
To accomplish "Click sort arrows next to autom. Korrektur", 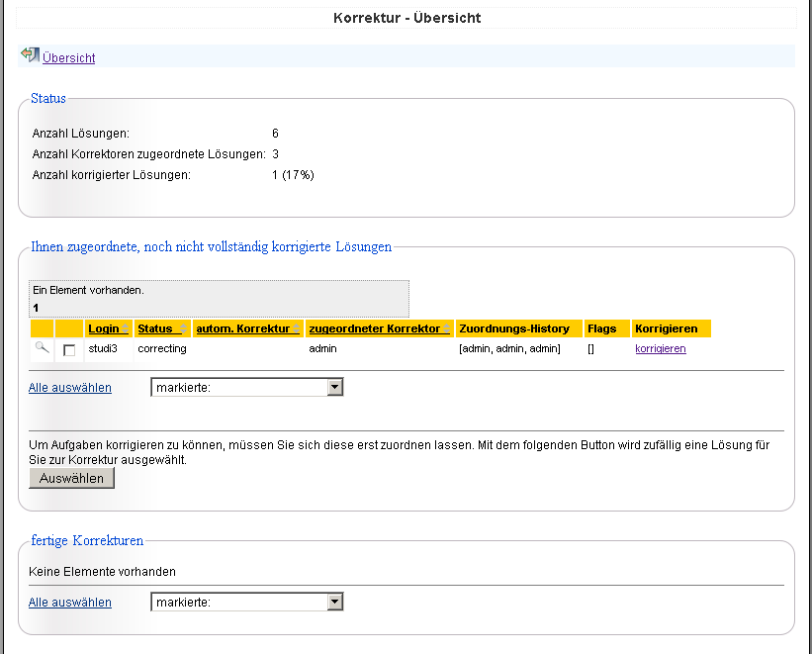I will 296,328.
